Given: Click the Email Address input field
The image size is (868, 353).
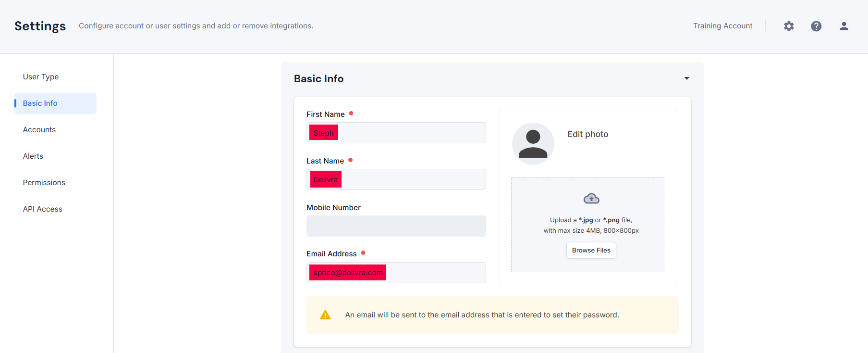Looking at the screenshot, I should (x=396, y=273).
